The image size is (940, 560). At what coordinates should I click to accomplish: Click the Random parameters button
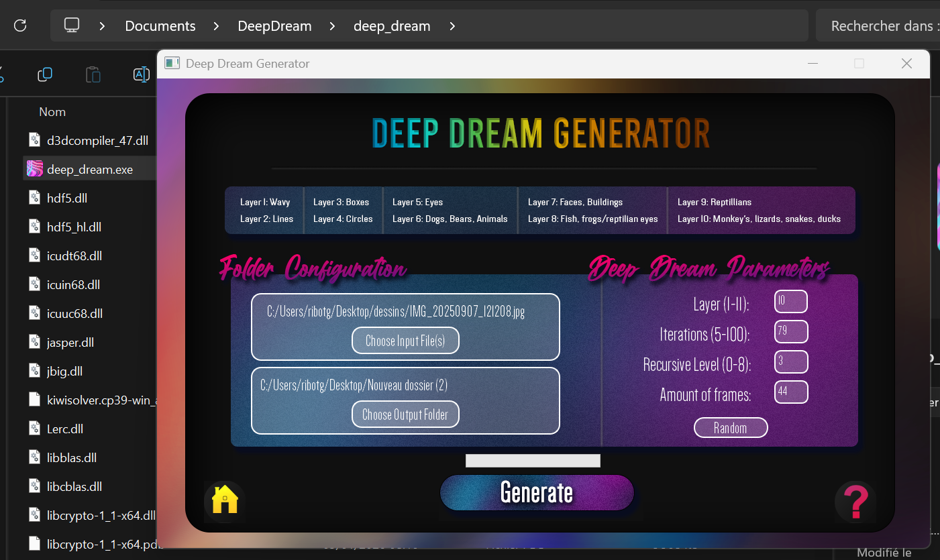pos(730,428)
